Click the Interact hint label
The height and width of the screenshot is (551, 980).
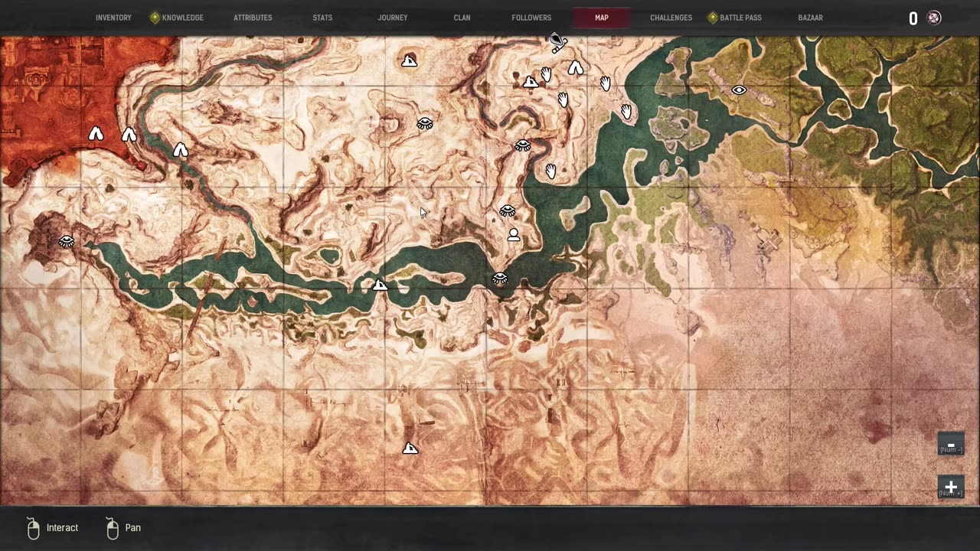tap(62, 528)
